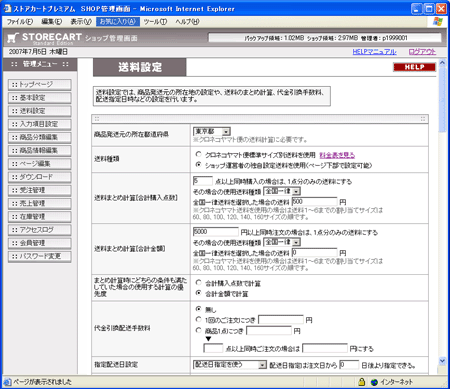Screen dimensions: 450x389
Task: Click flat fee field in 合計金額 row
Action: click(x=314, y=252)
